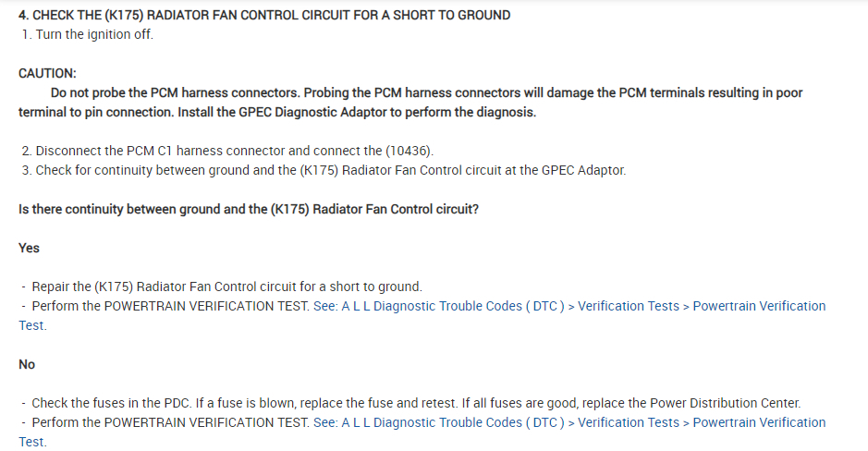Screen dimensions: 868x451
Task: Click "Repair the (K175) Radiator Fan Control" line
Action: (226, 286)
